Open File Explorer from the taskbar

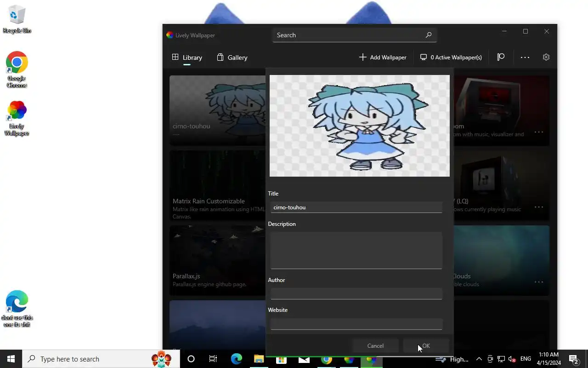point(259,359)
